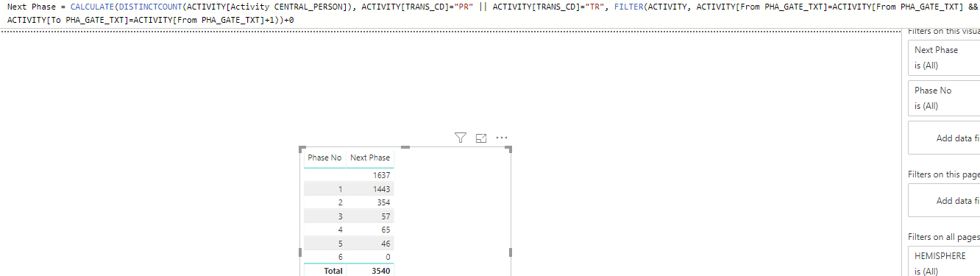Select cell with value 57

tap(385, 216)
